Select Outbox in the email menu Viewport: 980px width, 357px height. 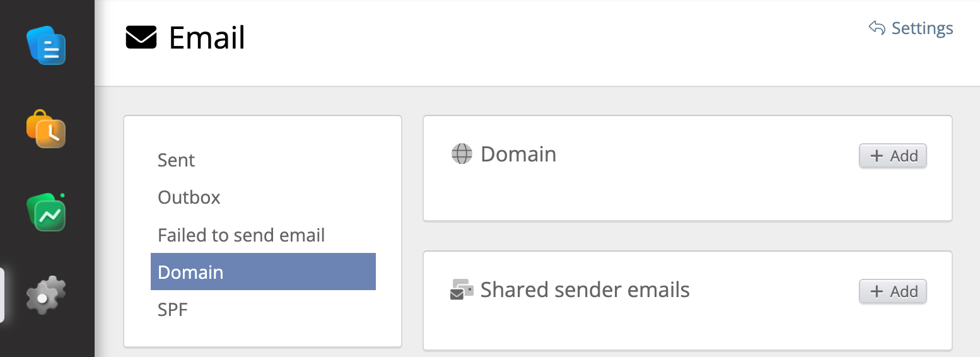tap(189, 197)
